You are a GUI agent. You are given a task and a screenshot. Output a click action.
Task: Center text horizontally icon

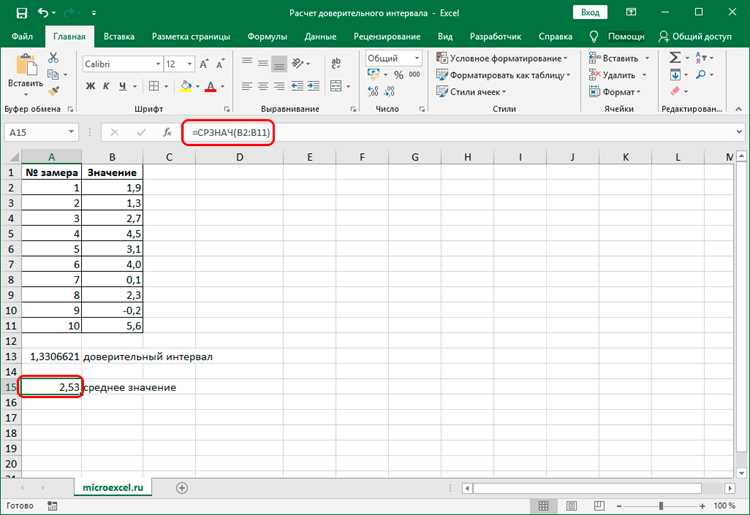click(263, 86)
